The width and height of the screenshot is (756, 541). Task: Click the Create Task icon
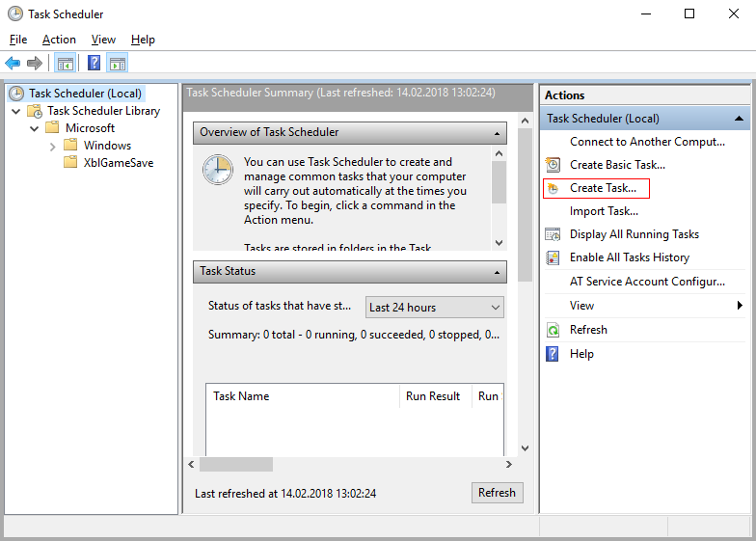[x=553, y=189]
